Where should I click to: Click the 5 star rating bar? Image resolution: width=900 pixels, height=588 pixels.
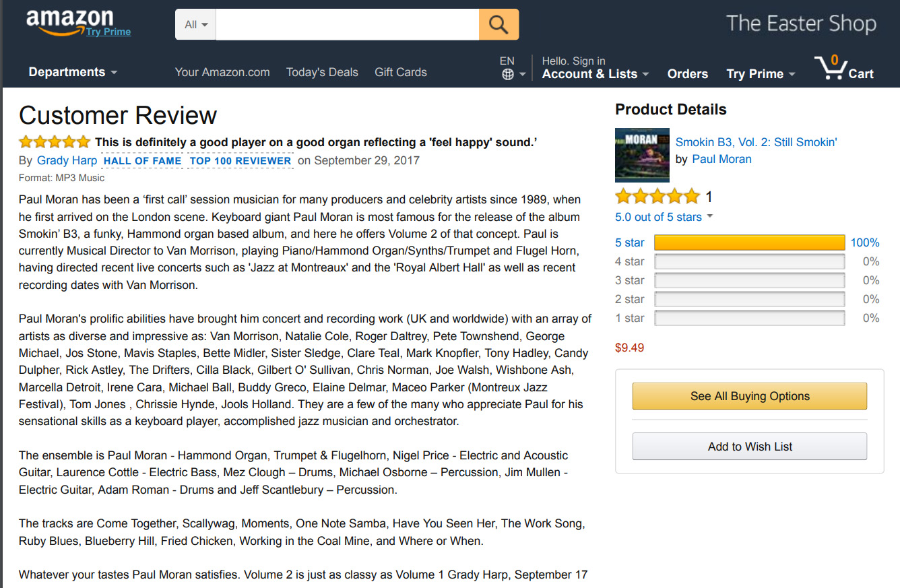click(749, 242)
